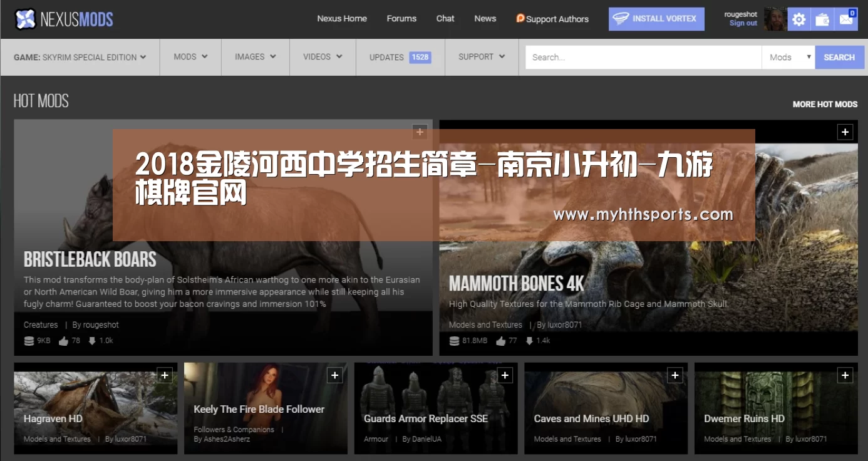Open the mail inbox envelope icon
This screenshot has height=461, width=868.
pyautogui.click(x=846, y=19)
